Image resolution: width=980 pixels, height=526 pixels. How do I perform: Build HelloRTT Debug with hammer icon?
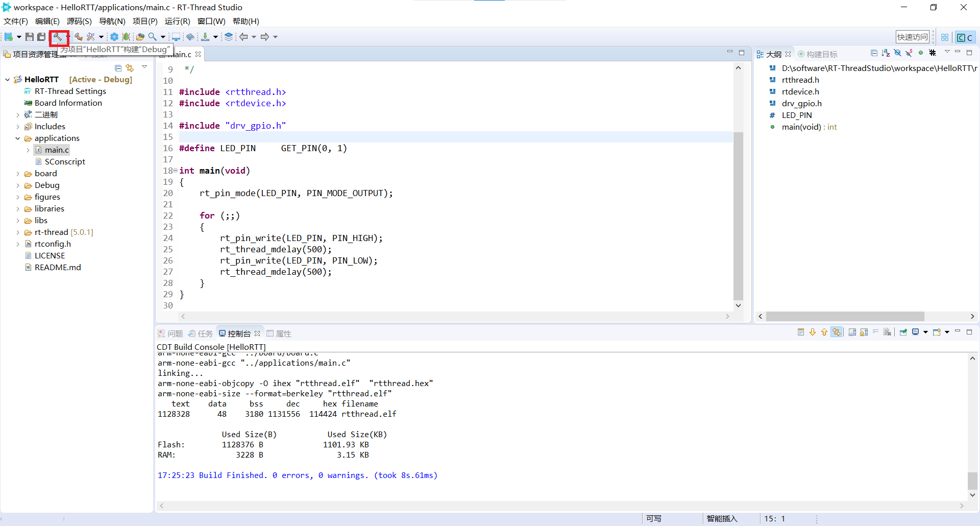click(x=57, y=37)
